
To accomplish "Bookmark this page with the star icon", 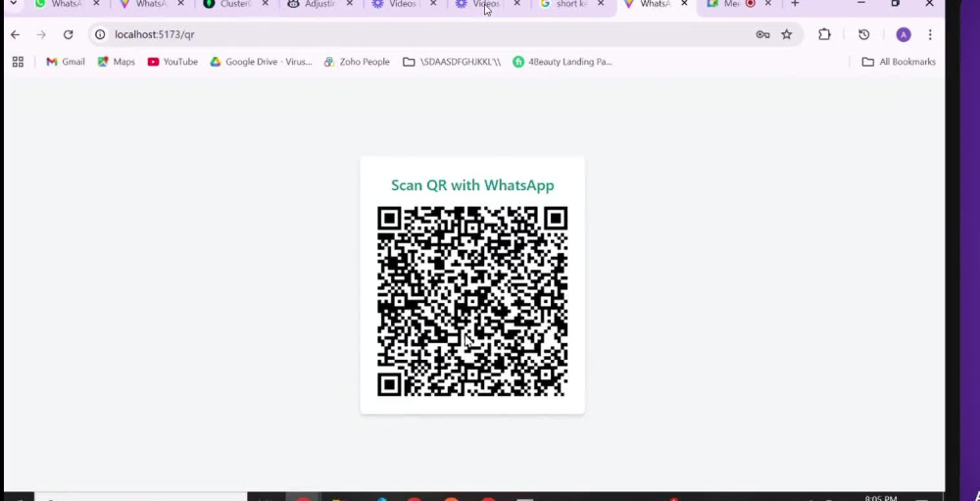I will pos(787,35).
